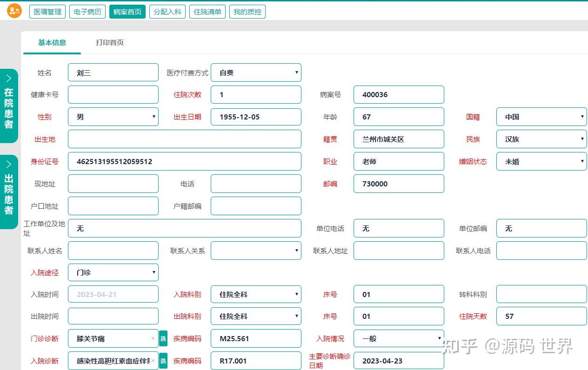Switch to the 打印首页 tab

pos(108,41)
